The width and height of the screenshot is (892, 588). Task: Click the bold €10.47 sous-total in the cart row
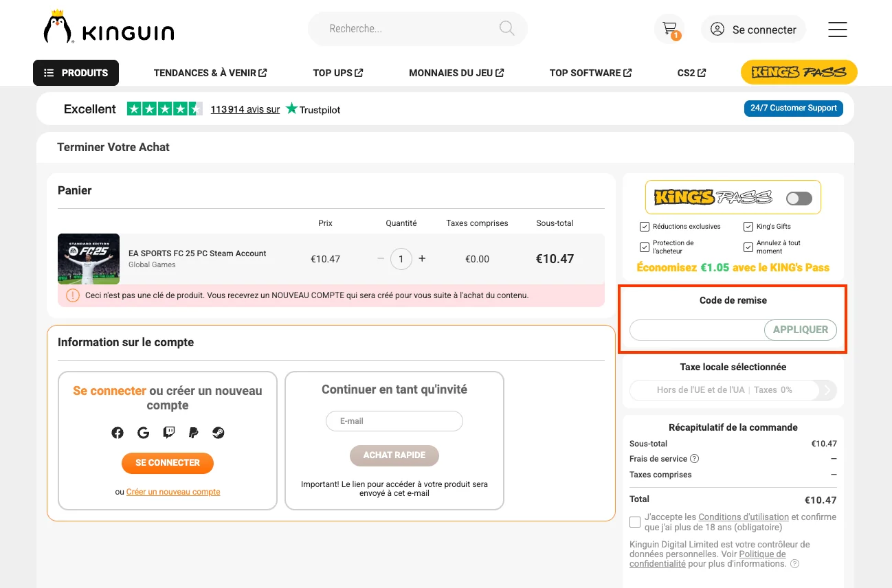click(555, 259)
